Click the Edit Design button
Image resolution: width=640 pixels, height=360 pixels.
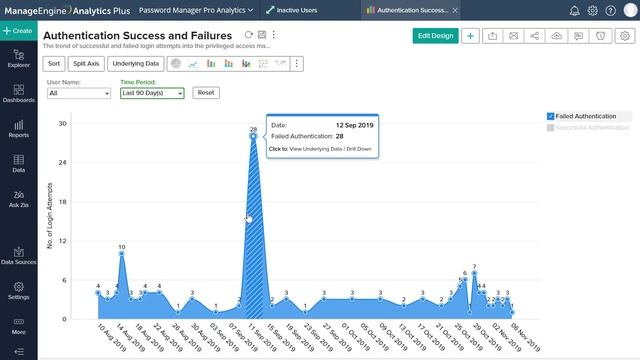[436, 36]
